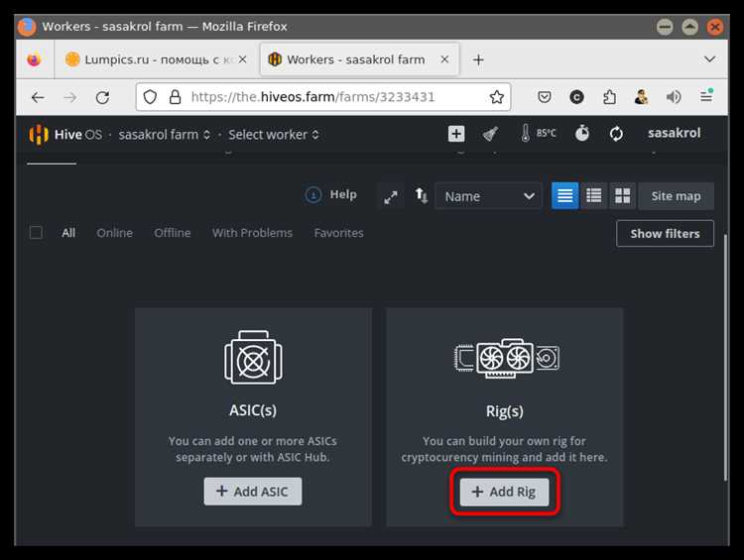This screenshot has height=560, width=744.
Task: Click the GPU rig illustration
Action: coord(506,358)
